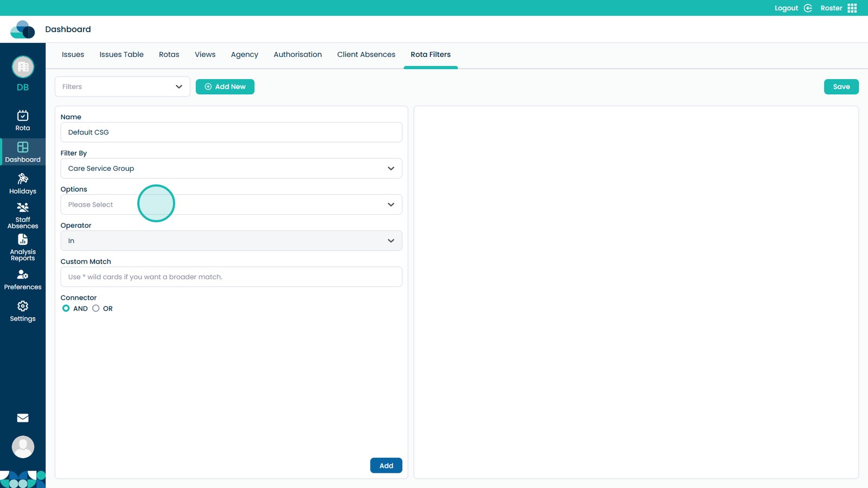
Task: Open the mail envelope icon
Action: 23,418
